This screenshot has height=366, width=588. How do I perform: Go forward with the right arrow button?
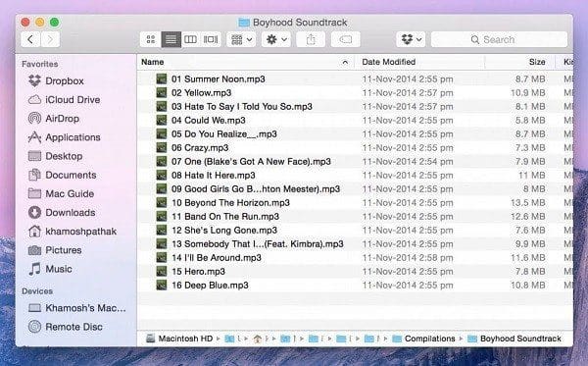(x=50, y=39)
